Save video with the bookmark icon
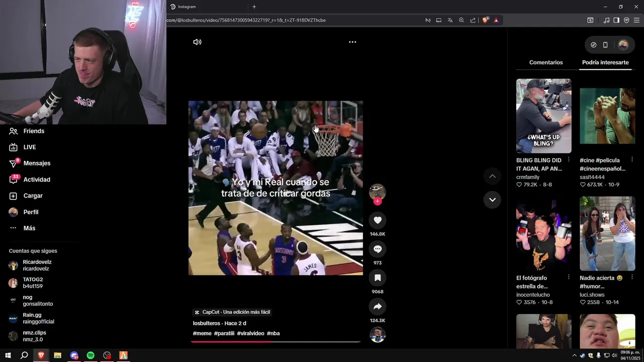The height and width of the screenshot is (362, 644). (377, 278)
